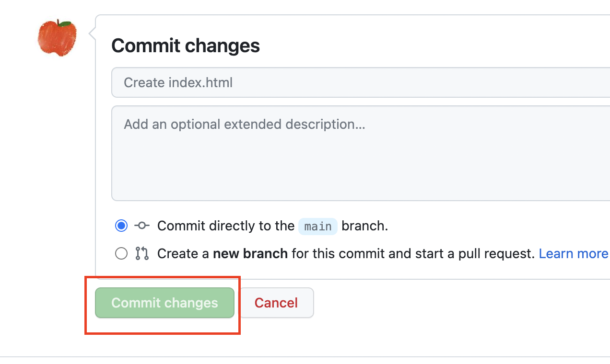Click the "Create a new branch" option label
610x364 pixels.
(x=223, y=253)
